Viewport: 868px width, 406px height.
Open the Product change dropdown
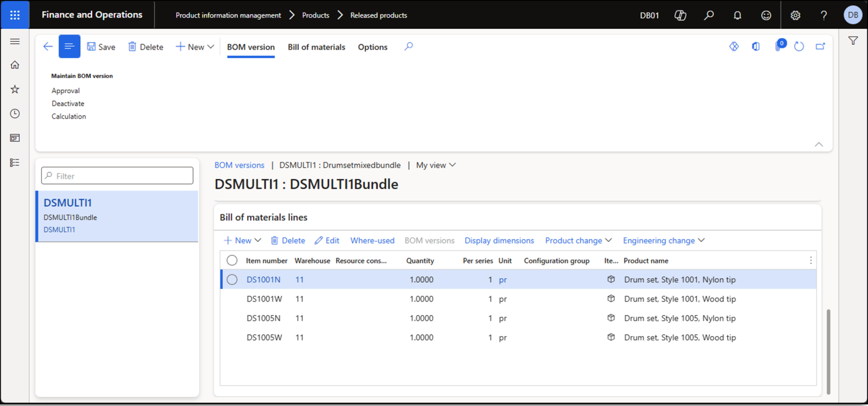coord(578,240)
